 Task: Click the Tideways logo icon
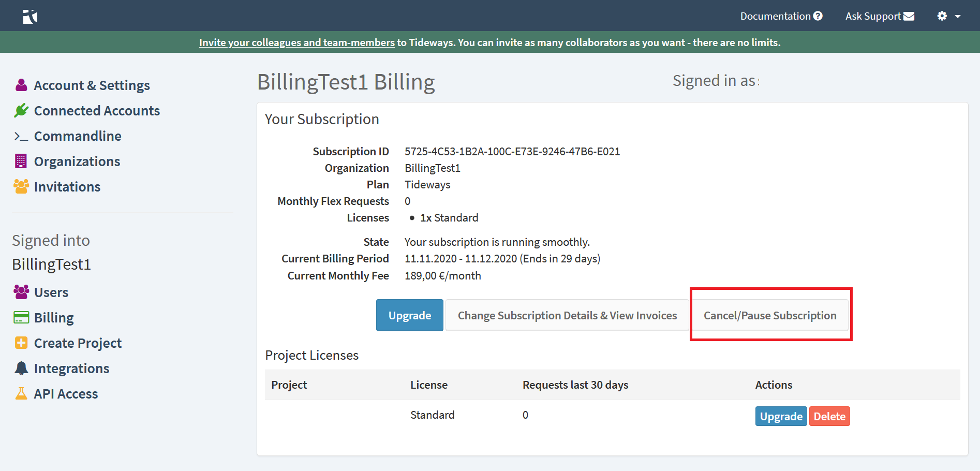pos(30,17)
